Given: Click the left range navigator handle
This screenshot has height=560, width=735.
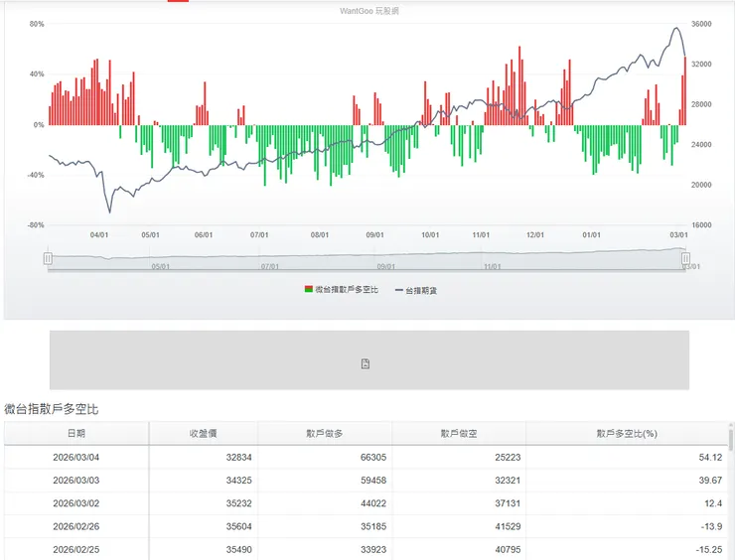Looking at the screenshot, I should (48, 258).
